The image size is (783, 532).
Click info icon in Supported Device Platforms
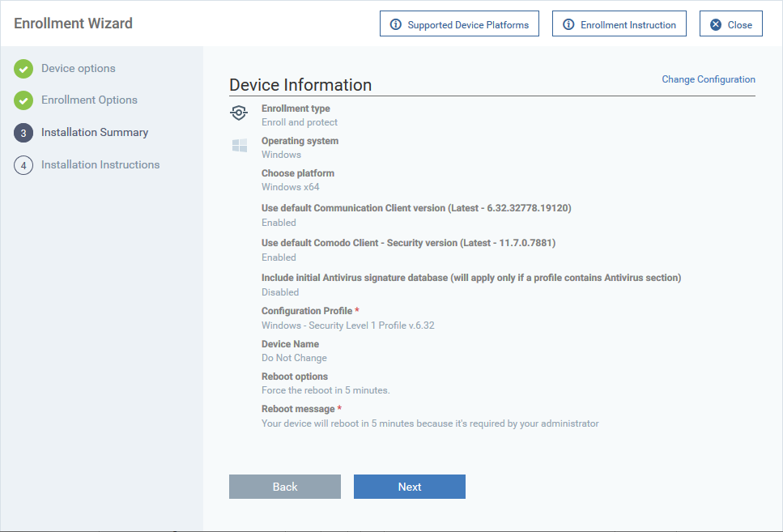395,24
